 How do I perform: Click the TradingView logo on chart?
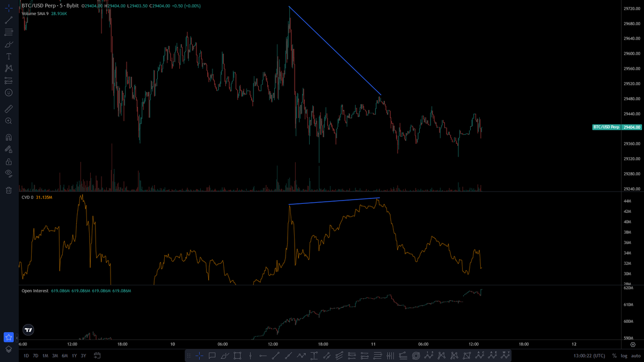[28, 330]
